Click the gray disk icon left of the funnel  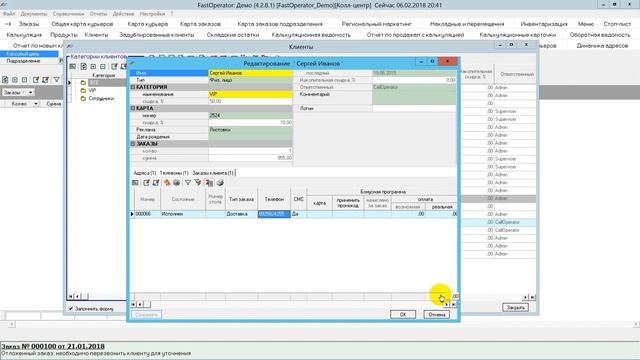pyautogui.click(x=177, y=183)
